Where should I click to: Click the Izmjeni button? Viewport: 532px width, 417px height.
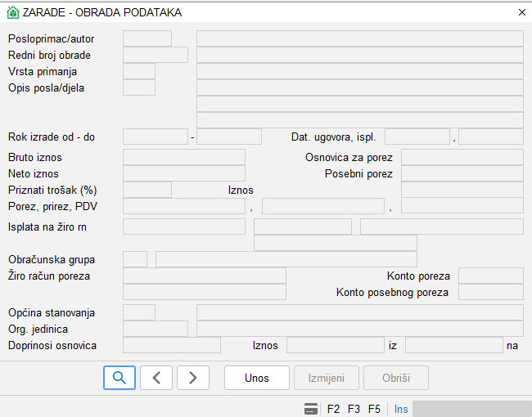pyautogui.click(x=327, y=378)
